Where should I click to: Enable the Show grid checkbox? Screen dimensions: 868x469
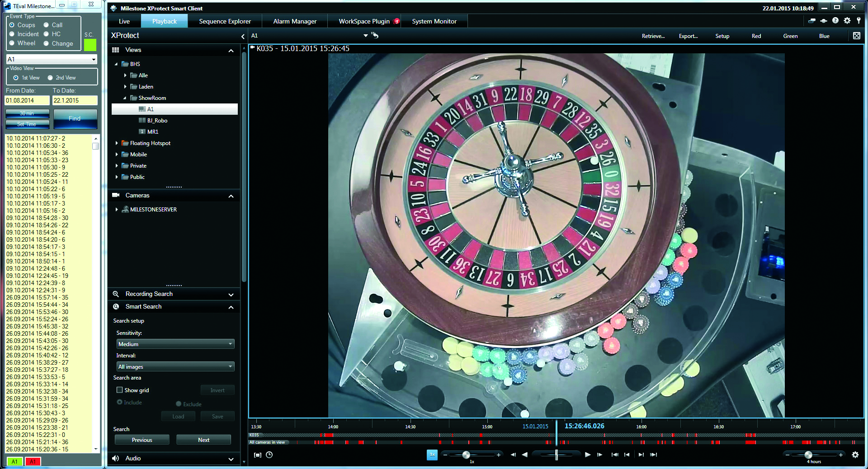coord(120,390)
